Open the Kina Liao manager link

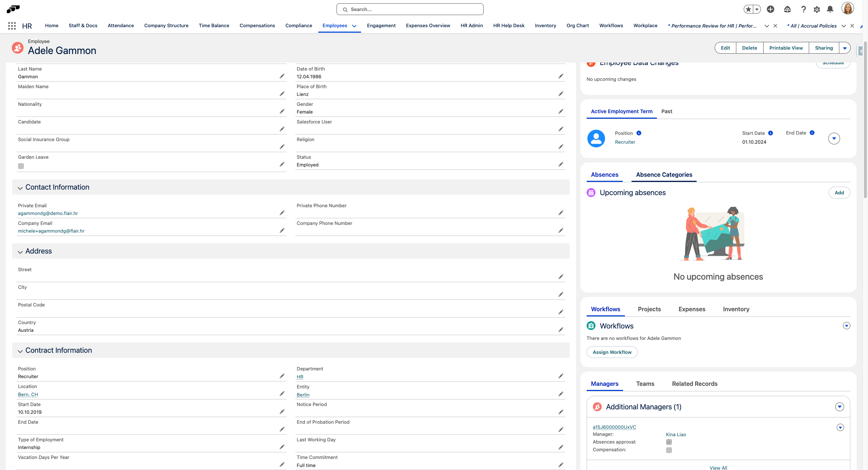(676, 434)
